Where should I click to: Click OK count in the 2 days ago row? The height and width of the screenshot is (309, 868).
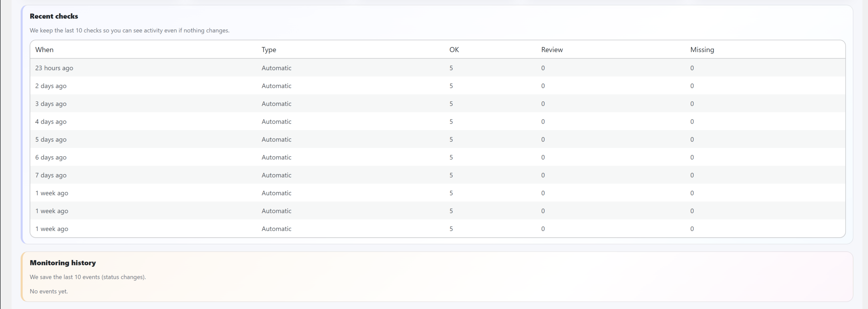[451, 86]
